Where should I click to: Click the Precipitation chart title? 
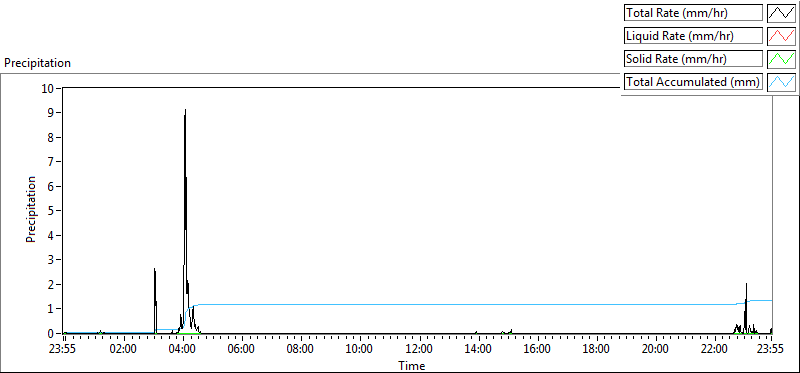click(37, 63)
